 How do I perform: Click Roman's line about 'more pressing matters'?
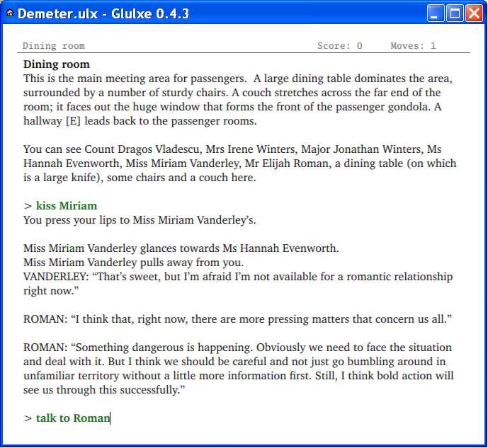tap(237, 319)
